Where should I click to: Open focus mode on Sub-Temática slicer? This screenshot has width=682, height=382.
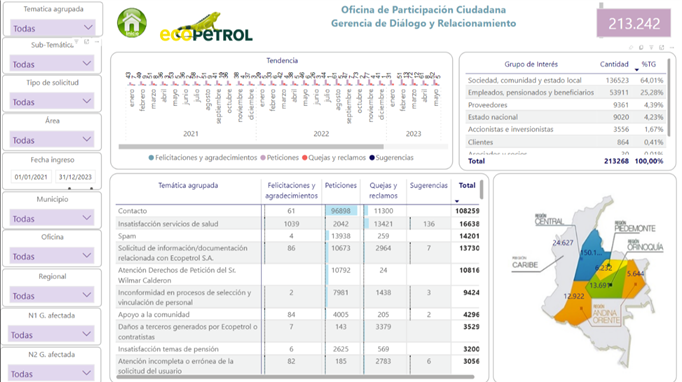(87, 42)
